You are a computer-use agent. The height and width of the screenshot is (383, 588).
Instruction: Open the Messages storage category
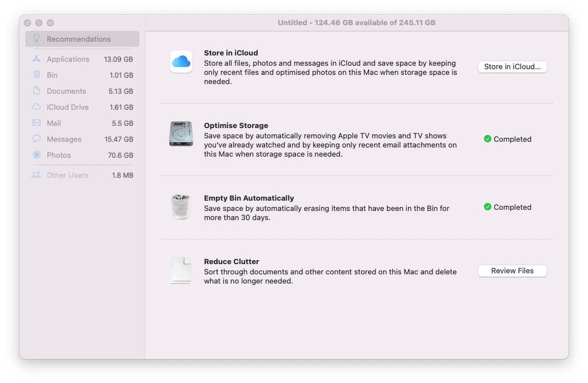pos(82,139)
